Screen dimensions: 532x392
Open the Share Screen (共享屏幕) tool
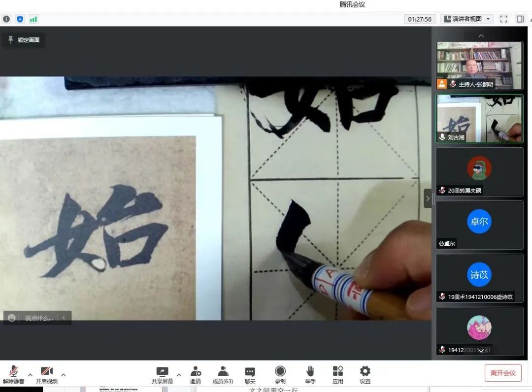pyautogui.click(x=162, y=375)
